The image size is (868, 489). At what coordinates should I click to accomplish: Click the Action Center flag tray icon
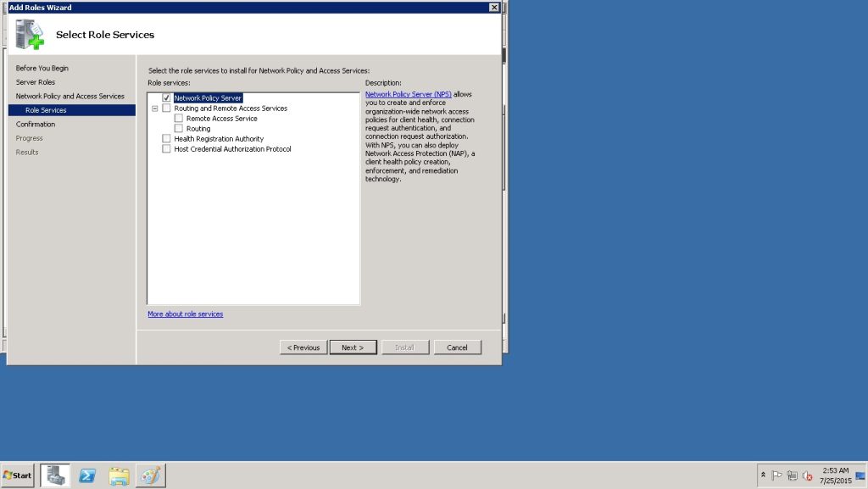(777, 475)
